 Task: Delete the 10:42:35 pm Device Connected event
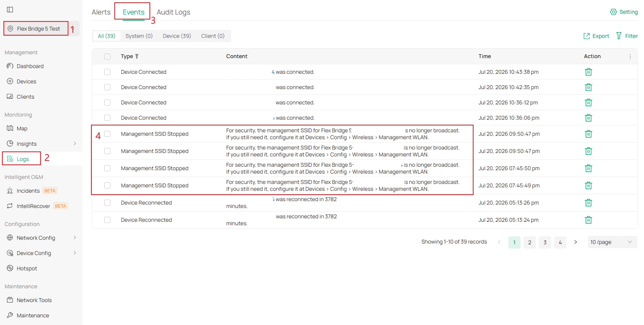(x=588, y=87)
